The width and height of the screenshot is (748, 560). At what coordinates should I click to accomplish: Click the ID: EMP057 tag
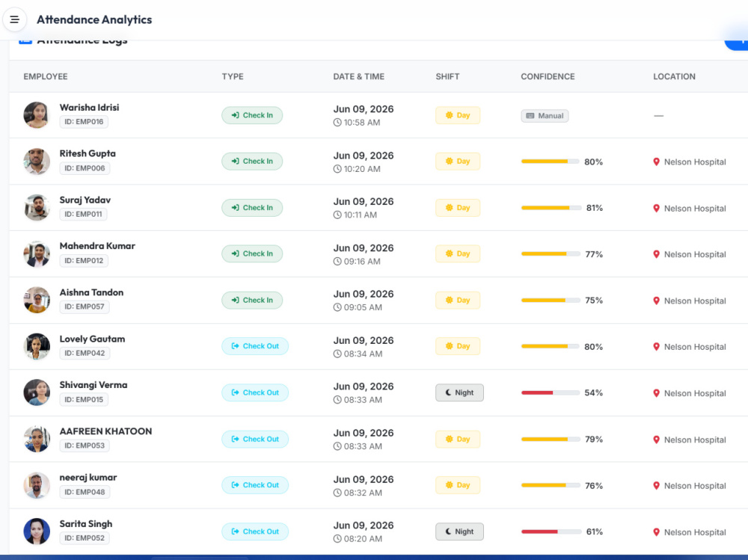(x=85, y=307)
